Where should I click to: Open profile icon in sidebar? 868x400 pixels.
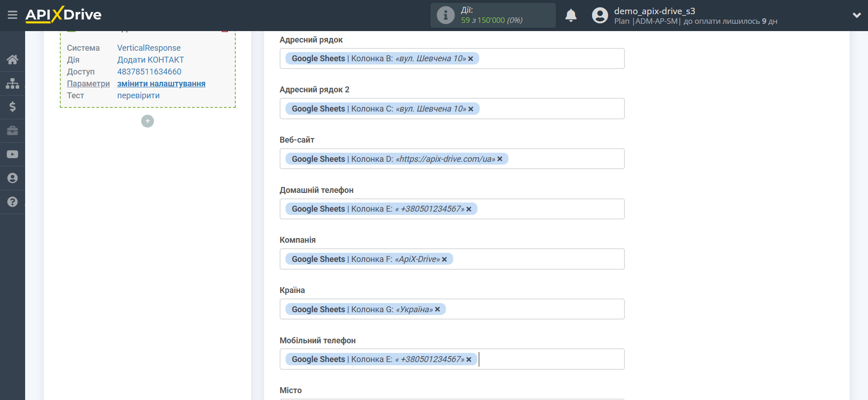coord(12,178)
